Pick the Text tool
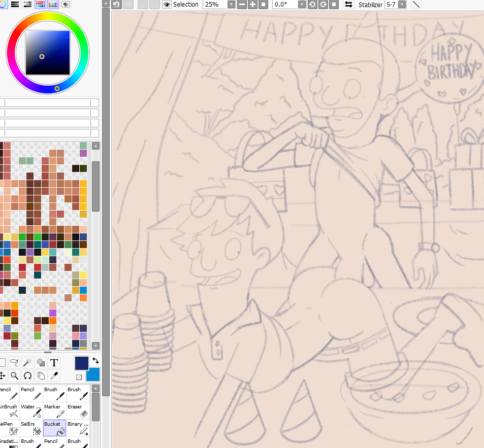The image size is (484, 448). [54, 363]
